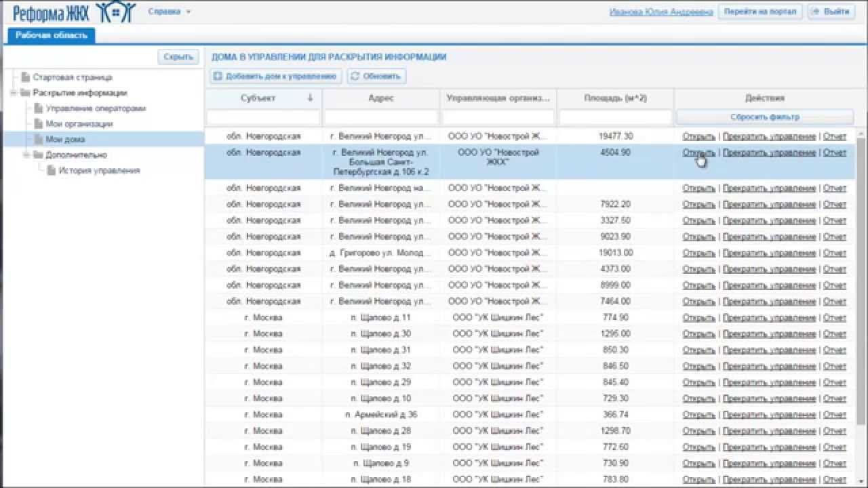Click the История управления page icon
The image size is (868, 488).
tap(52, 171)
